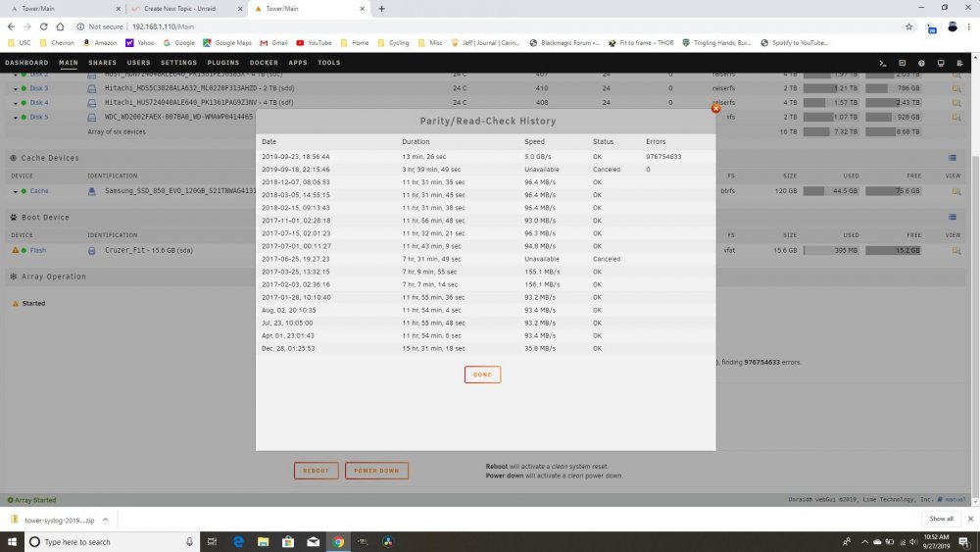Click the Disk 4 link
980x552 pixels.
(x=39, y=103)
